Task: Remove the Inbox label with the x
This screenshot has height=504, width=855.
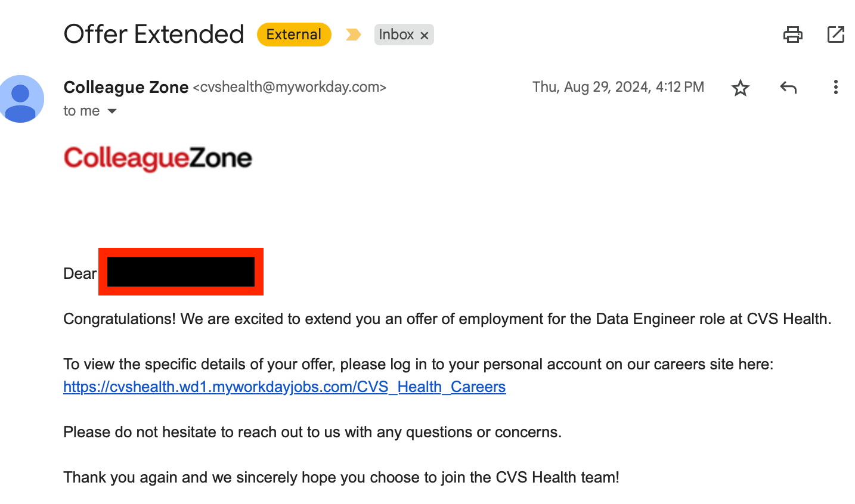Action: 425,36
